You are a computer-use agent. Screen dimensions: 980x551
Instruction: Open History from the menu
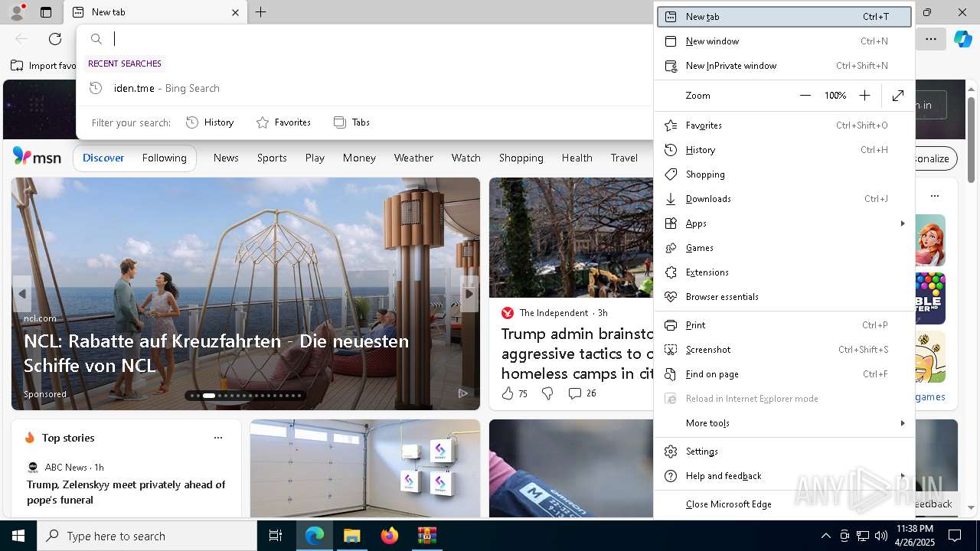785,150
